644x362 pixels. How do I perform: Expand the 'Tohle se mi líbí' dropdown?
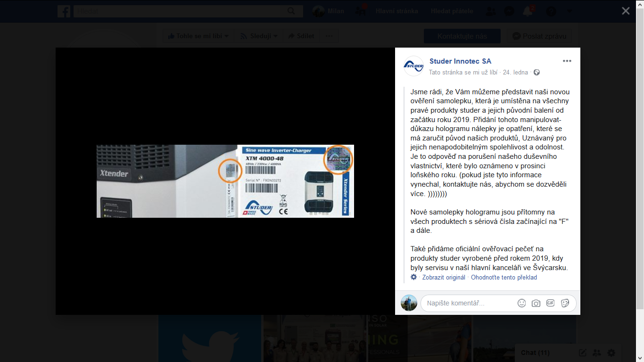pos(198,36)
